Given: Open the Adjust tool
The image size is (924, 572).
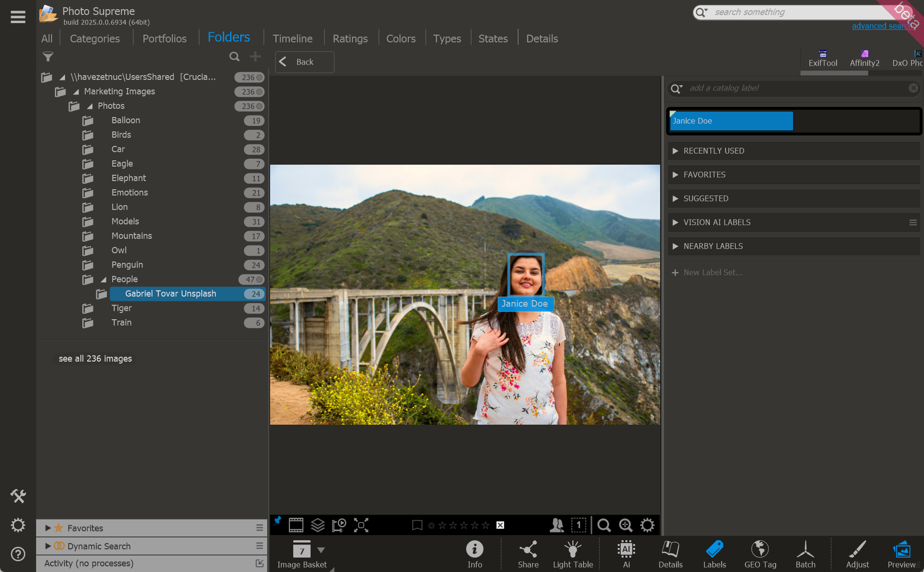Looking at the screenshot, I should click(x=857, y=554).
